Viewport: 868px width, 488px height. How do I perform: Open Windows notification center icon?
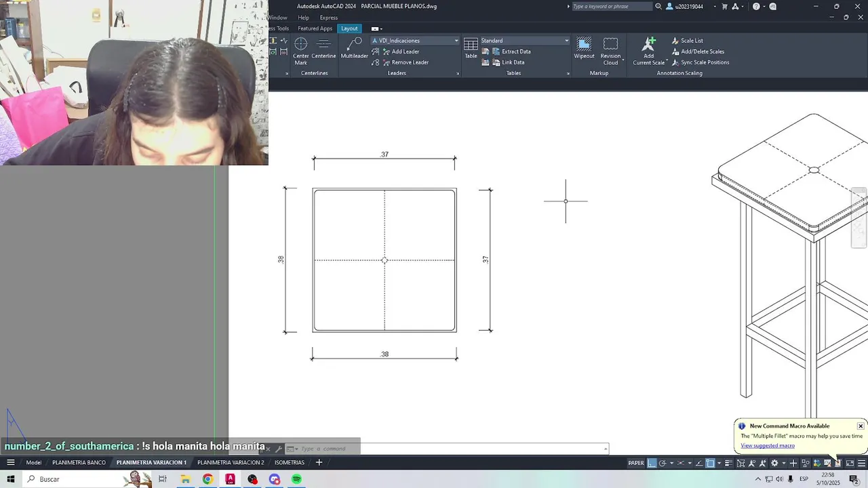[x=854, y=479]
